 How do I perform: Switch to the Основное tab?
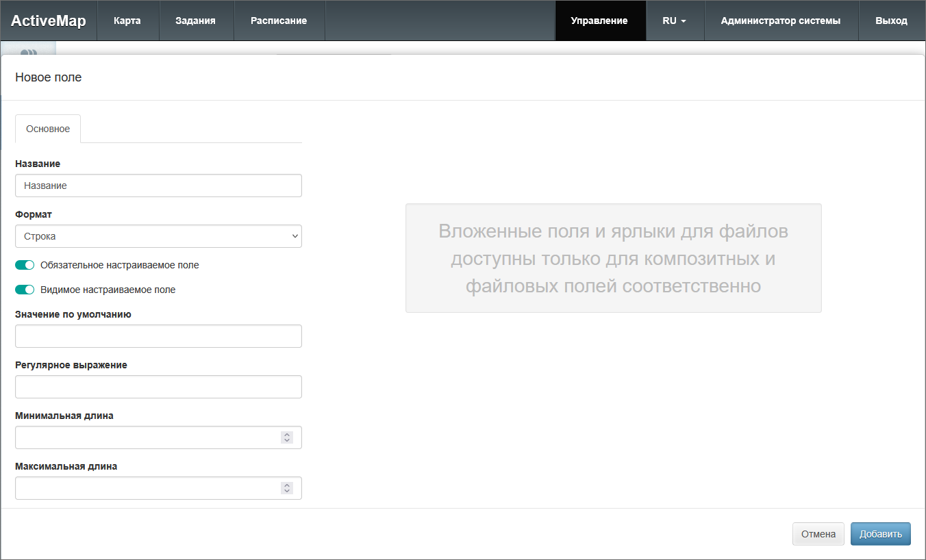click(48, 129)
